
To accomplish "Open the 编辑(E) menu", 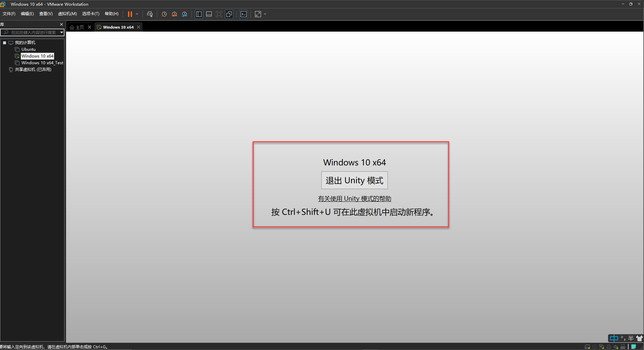I will pos(27,14).
